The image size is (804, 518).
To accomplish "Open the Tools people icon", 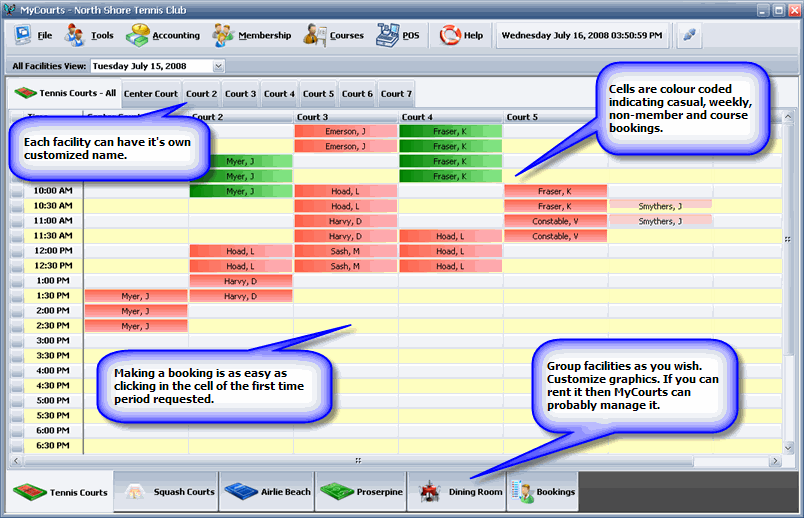I will [x=75, y=35].
